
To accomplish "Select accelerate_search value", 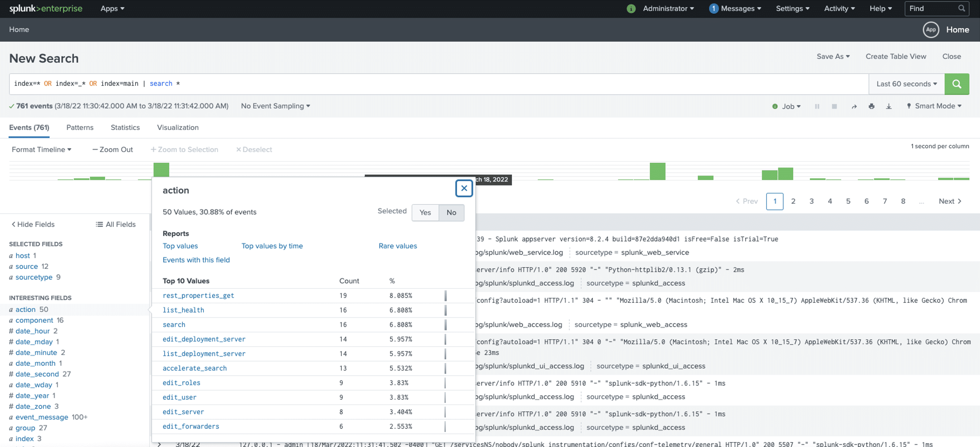I will coord(194,368).
